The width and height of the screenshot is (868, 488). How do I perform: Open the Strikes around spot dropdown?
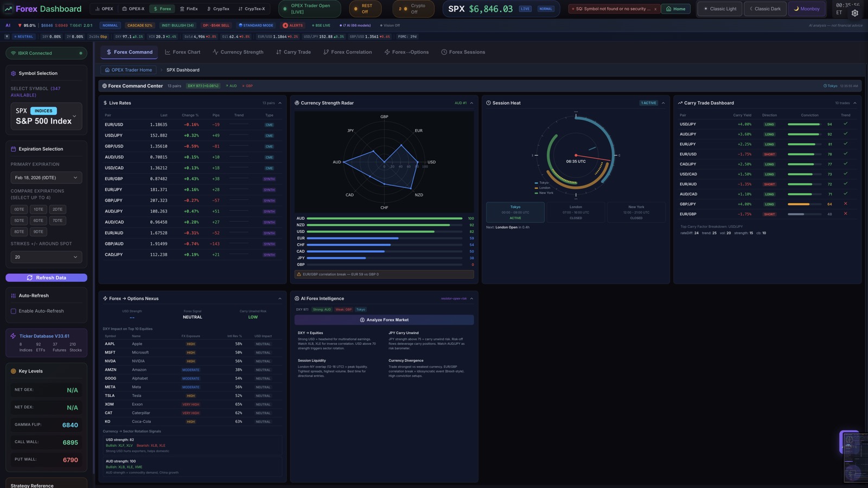point(46,257)
